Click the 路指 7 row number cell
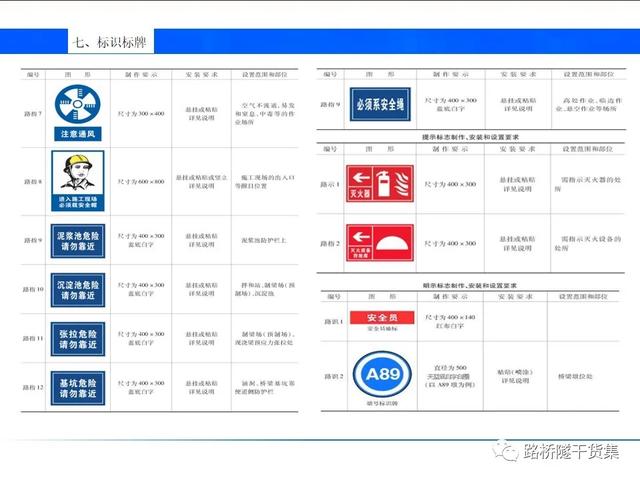The image size is (640, 480). (33, 113)
